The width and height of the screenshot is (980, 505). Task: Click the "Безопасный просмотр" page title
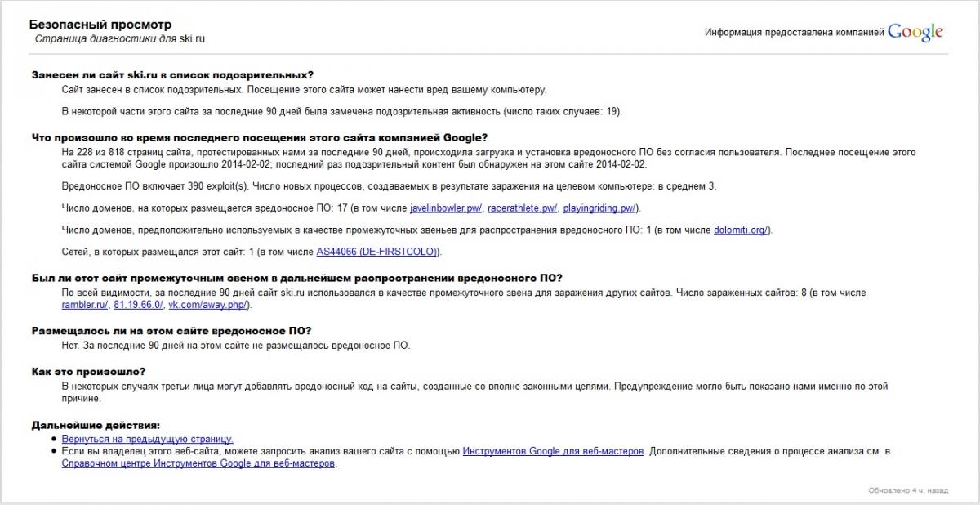[x=100, y=25]
